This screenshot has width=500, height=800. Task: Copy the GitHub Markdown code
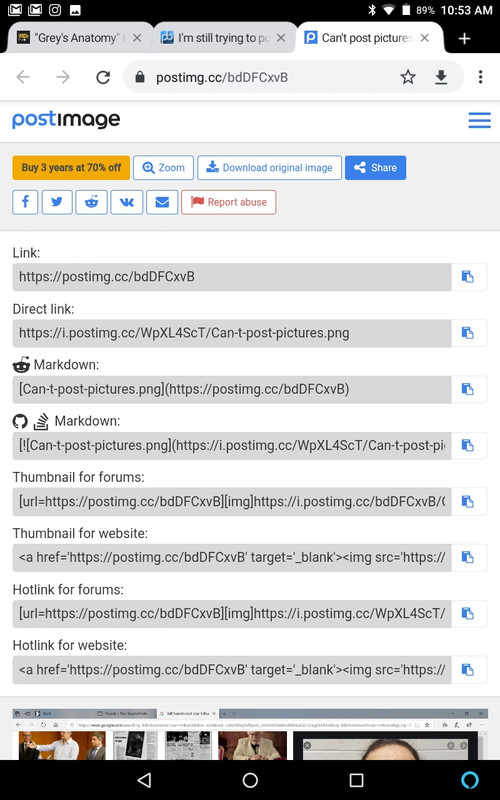tap(468, 445)
